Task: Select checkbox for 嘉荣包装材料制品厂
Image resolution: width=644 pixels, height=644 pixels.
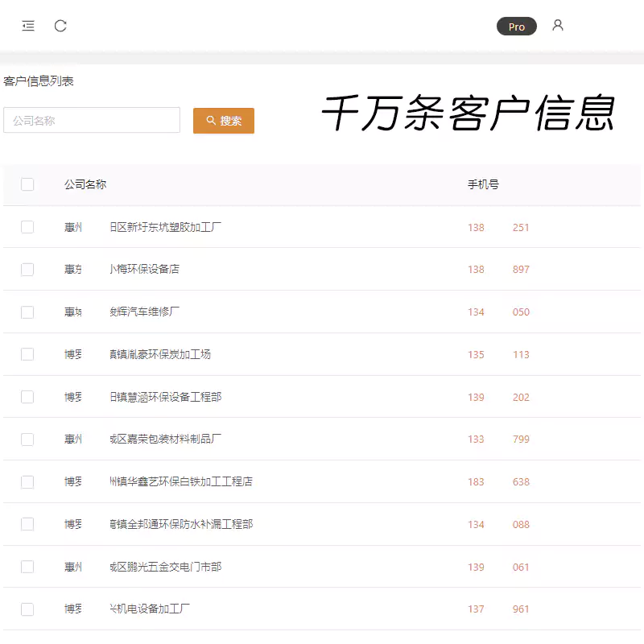Action: tap(27, 440)
